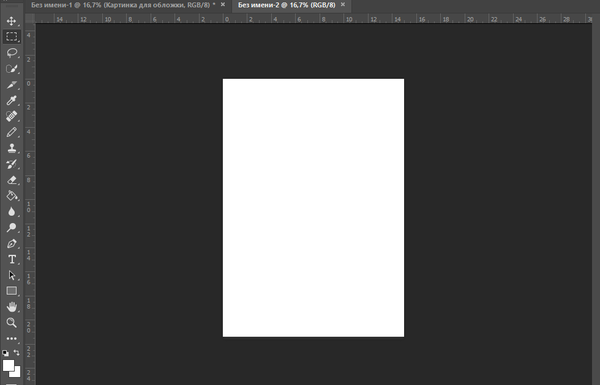Select the Quick Selection tool
Image resolution: width=600 pixels, height=385 pixels.
point(11,69)
